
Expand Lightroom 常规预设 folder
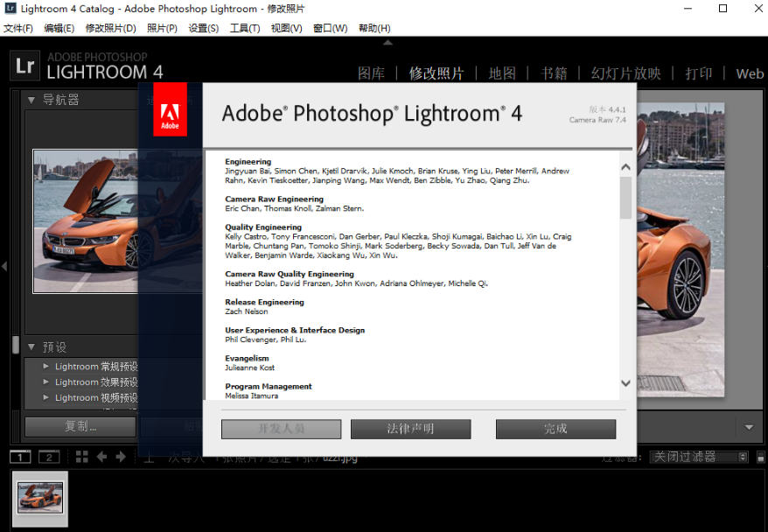[46, 366]
